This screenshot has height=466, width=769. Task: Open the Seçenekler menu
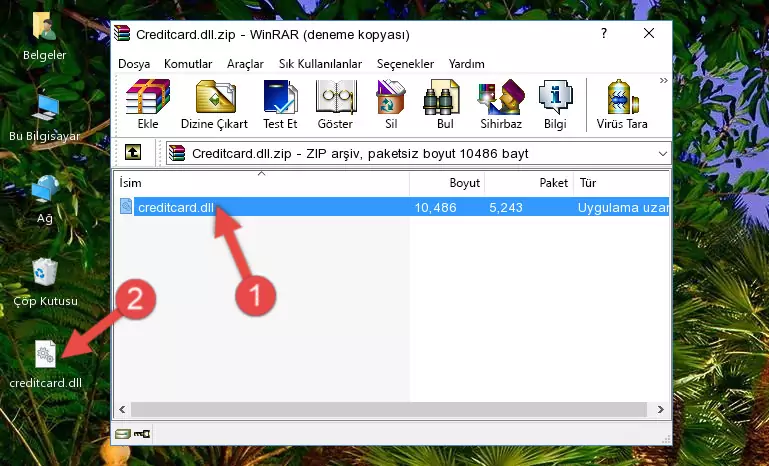tap(405, 64)
